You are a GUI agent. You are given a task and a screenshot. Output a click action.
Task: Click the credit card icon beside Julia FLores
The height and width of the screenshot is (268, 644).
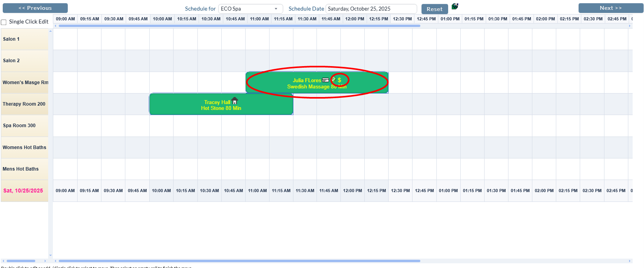tap(326, 80)
